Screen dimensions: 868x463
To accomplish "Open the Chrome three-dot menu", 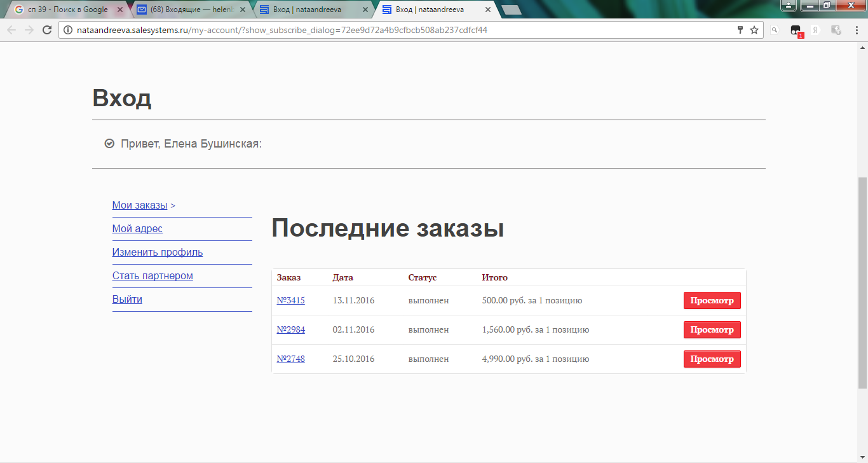I will pos(855,30).
